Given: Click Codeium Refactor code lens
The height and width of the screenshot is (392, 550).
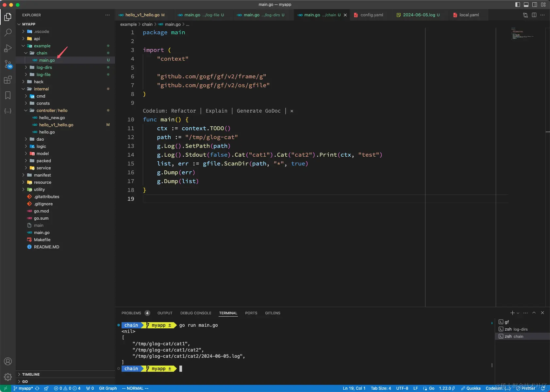Looking at the screenshot, I should point(183,111).
